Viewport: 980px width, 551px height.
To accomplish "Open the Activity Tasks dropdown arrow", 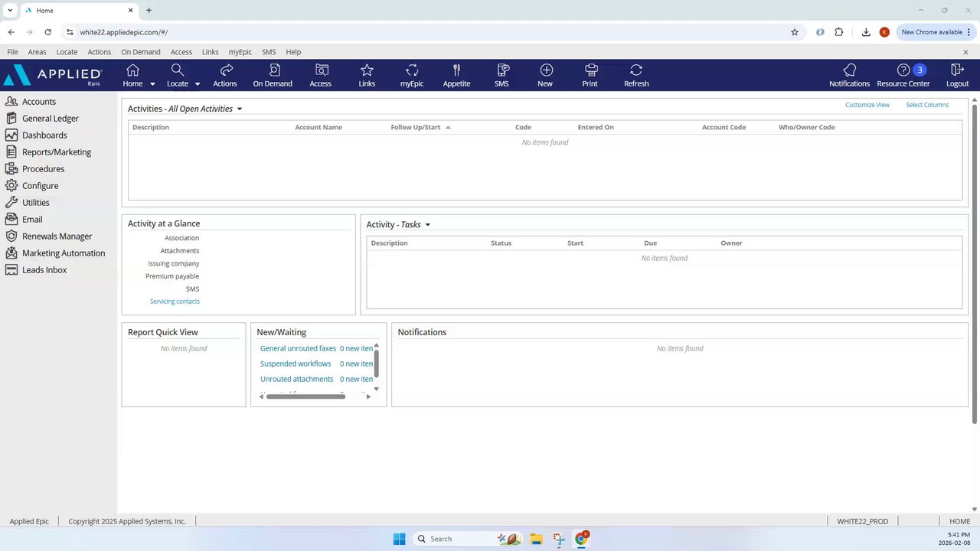I will point(427,225).
